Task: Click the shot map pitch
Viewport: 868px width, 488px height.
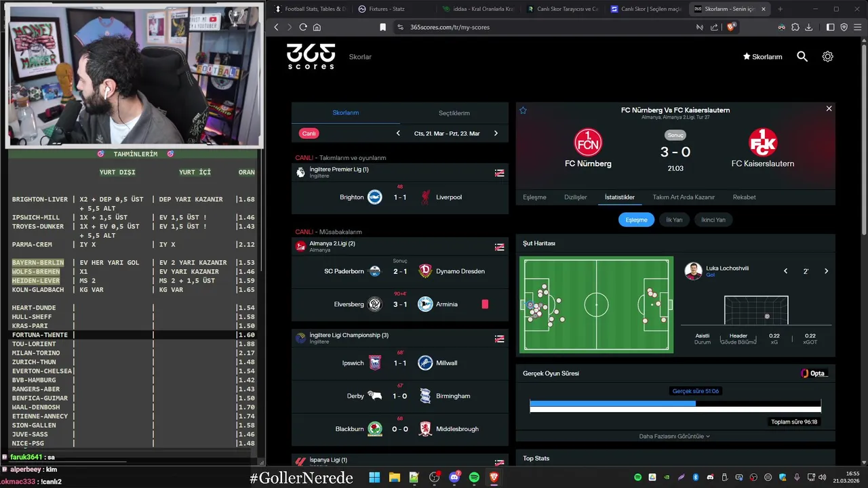Action: [596, 304]
